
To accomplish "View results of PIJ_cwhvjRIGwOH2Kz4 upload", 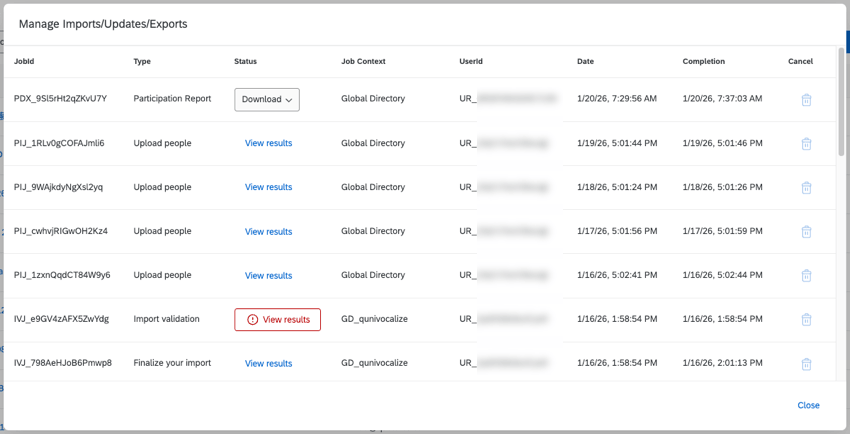I will point(268,232).
